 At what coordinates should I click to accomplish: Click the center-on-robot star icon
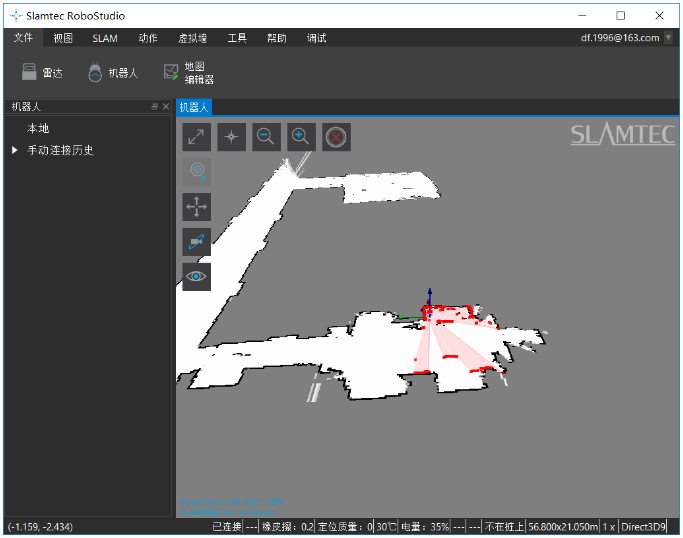(231, 137)
